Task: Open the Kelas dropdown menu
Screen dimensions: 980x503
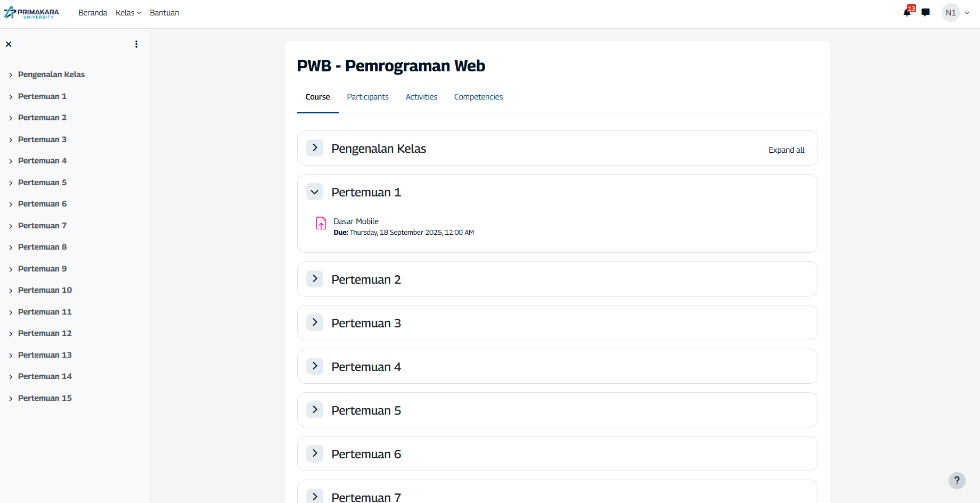Action: (x=128, y=13)
